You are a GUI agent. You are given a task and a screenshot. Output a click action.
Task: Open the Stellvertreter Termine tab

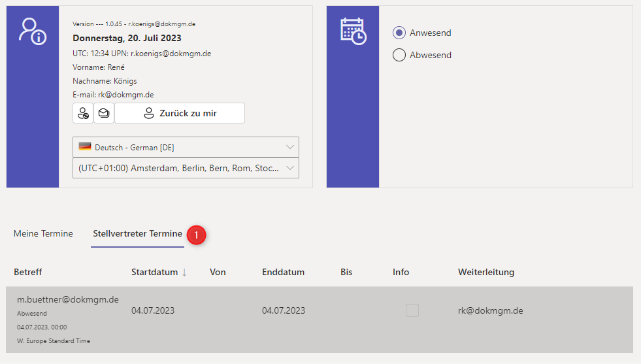pyautogui.click(x=137, y=234)
